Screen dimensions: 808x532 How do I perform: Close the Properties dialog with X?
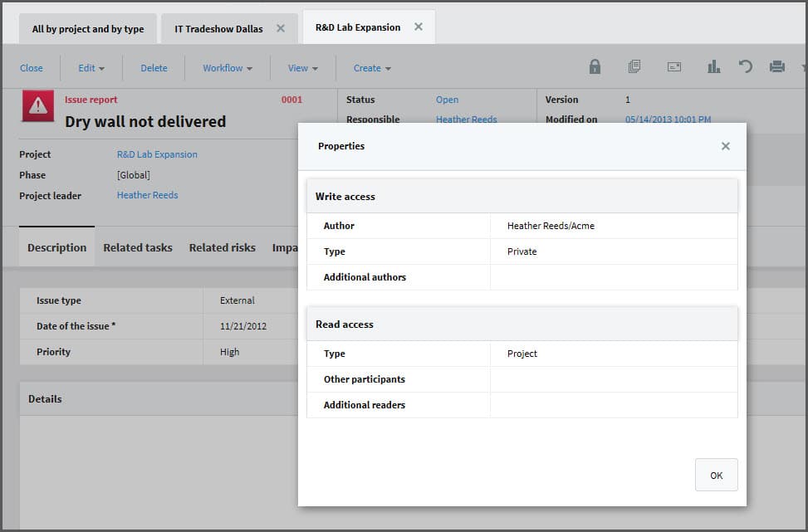(726, 146)
